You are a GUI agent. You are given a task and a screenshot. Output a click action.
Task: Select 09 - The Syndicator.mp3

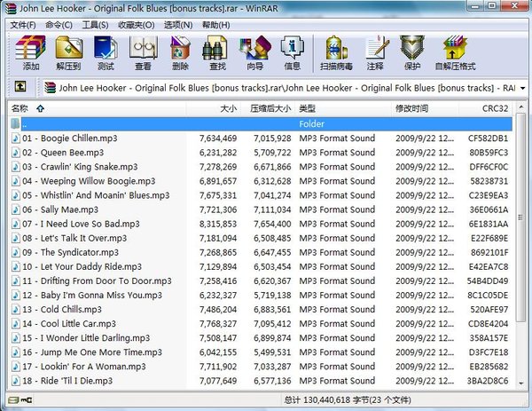(71, 252)
